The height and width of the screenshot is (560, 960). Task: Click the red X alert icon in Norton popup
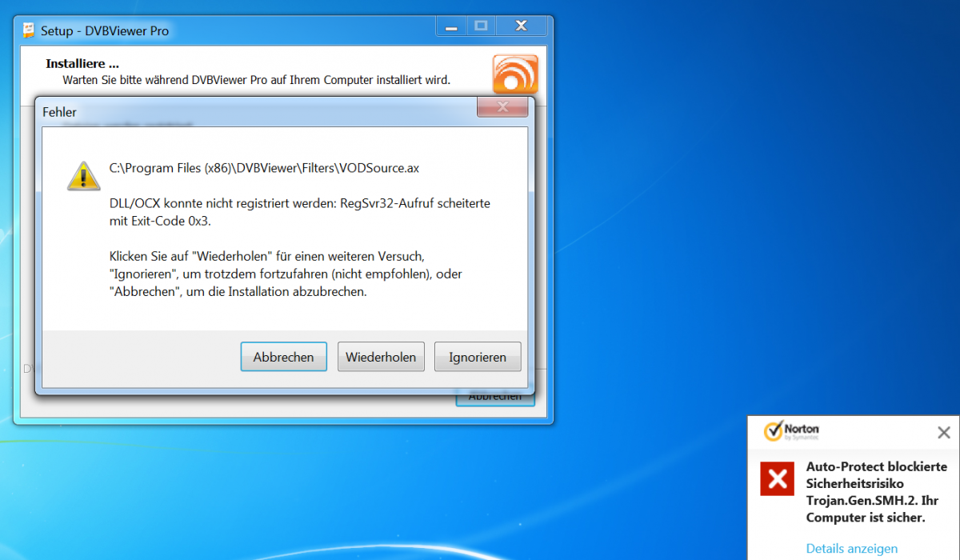(x=777, y=478)
